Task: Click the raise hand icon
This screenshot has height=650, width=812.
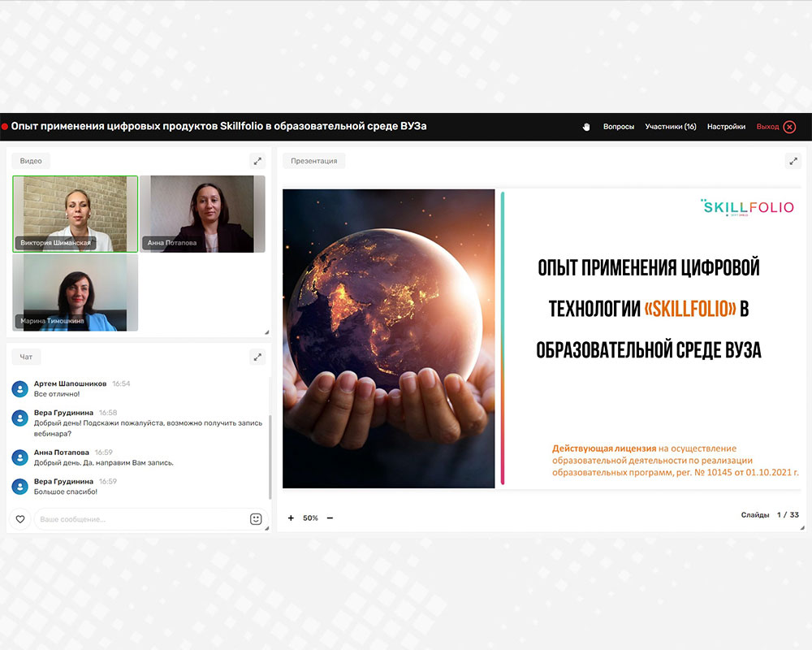Action: pyautogui.click(x=585, y=127)
